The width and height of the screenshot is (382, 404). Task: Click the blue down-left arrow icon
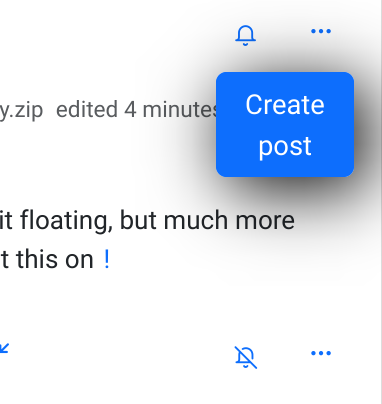(4, 348)
